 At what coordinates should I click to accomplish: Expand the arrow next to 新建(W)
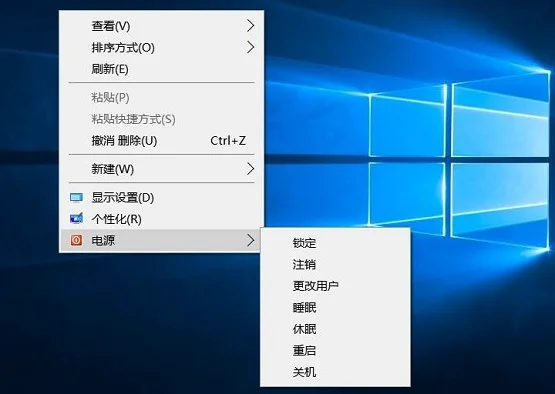(251, 169)
